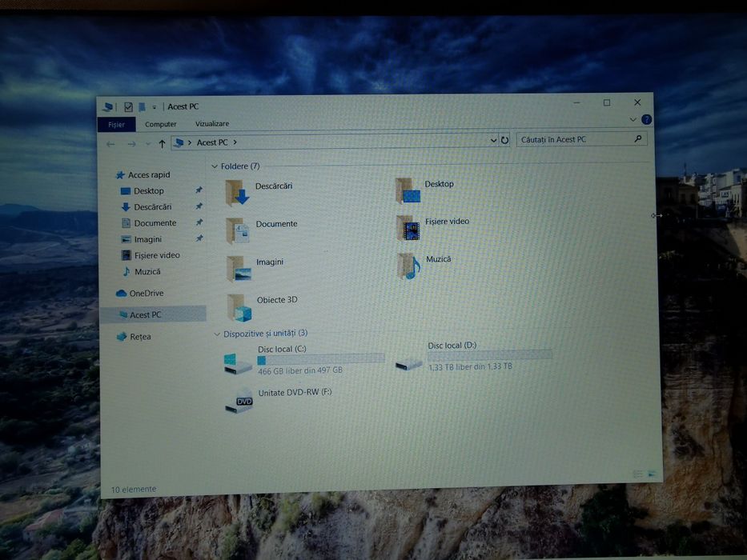This screenshot has height=560, width=747.
Task: Click the Refresh button in address bar
Action: click(504, 140)
